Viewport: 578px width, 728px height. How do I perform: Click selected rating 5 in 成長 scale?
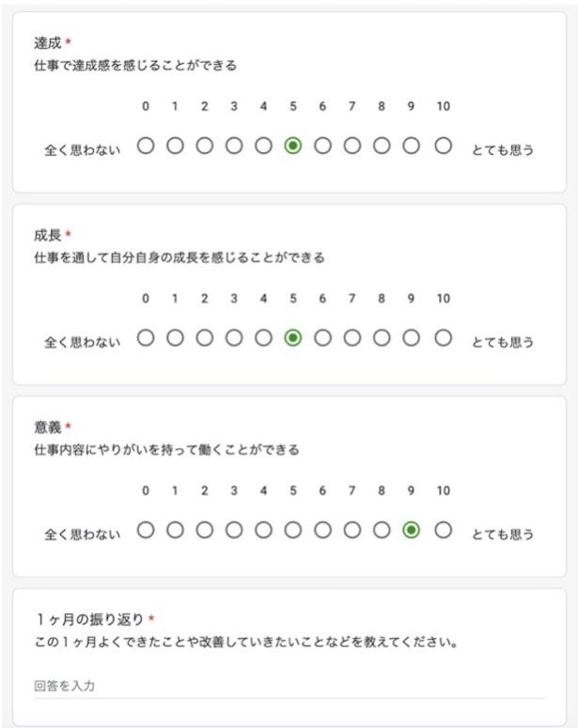293,338
